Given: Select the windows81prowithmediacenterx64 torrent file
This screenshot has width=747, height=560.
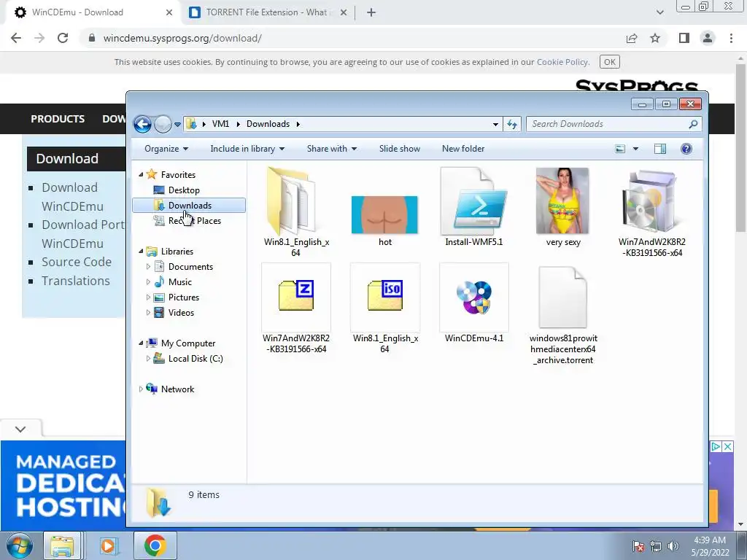Looking at the screenshot, I should coord(562,314).
